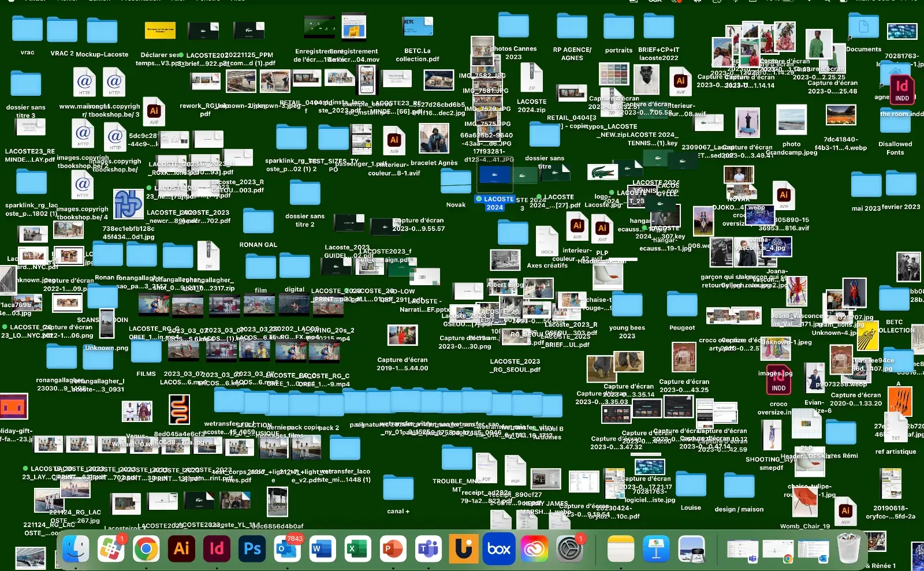Open Outlook with the 7843 badge

pyautogui.click(x=288, y=548)
